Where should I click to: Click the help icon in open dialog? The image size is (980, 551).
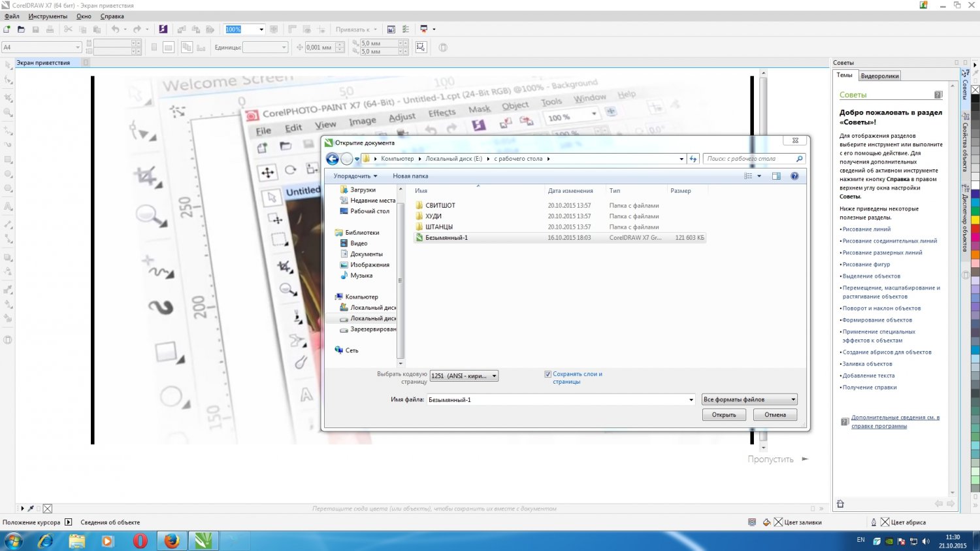tap(794, 176)
